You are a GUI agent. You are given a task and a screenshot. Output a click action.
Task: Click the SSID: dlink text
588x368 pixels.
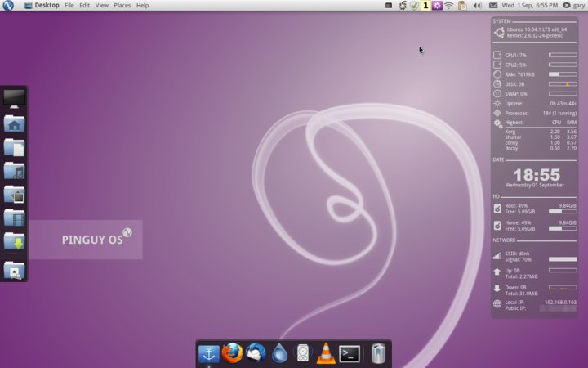pyautogui.click(x=517, y=254)
